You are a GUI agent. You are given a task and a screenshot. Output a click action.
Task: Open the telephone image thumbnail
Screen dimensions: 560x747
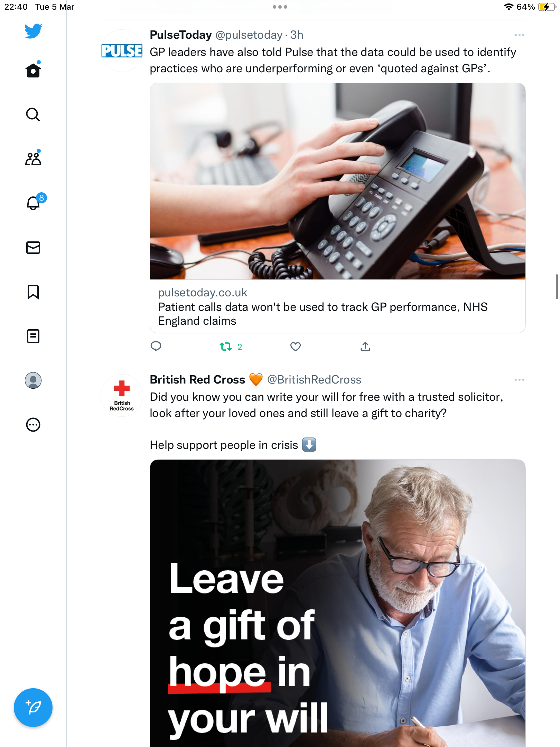point(338,181)
